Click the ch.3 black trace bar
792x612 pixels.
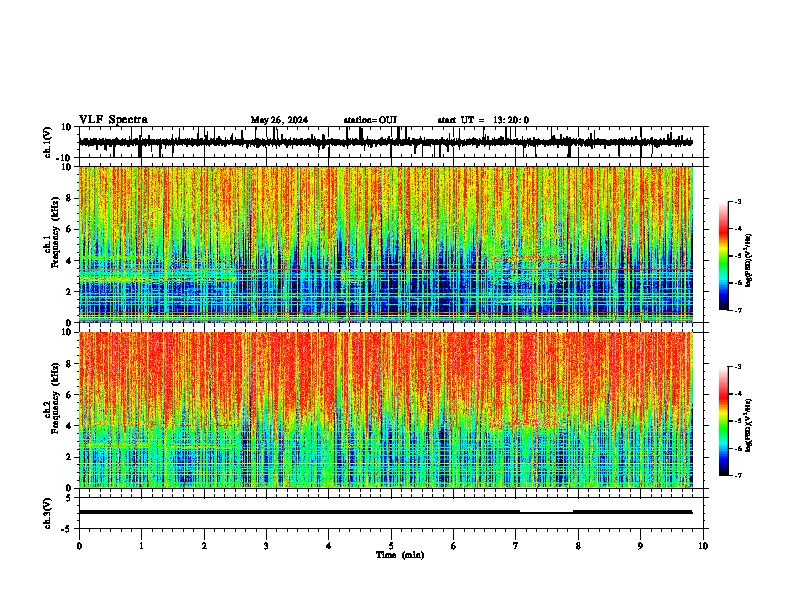385,512
